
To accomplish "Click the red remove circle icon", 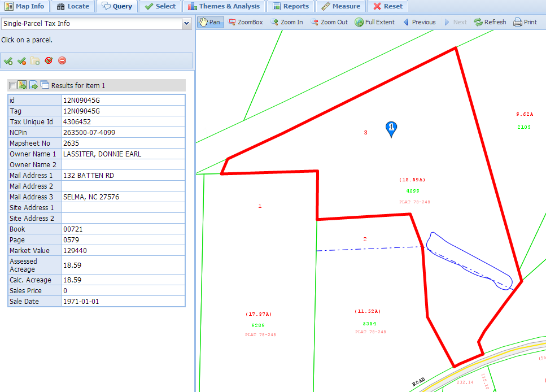I will tap(62, 61).
